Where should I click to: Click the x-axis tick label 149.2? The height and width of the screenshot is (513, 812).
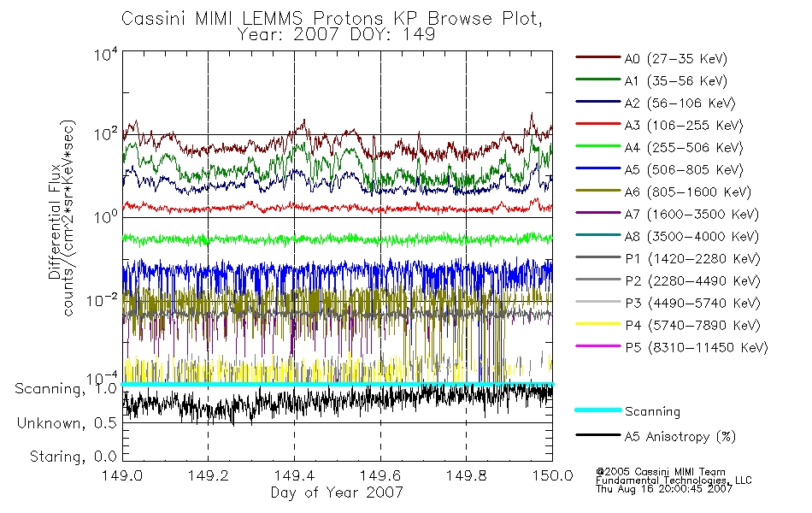(209, 475)
